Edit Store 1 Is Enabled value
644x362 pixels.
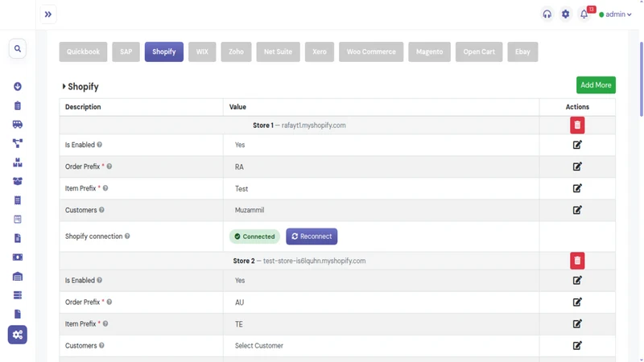point(577,145)
